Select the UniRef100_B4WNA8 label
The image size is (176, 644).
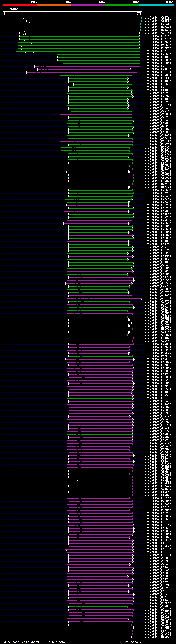coord(158,90)
